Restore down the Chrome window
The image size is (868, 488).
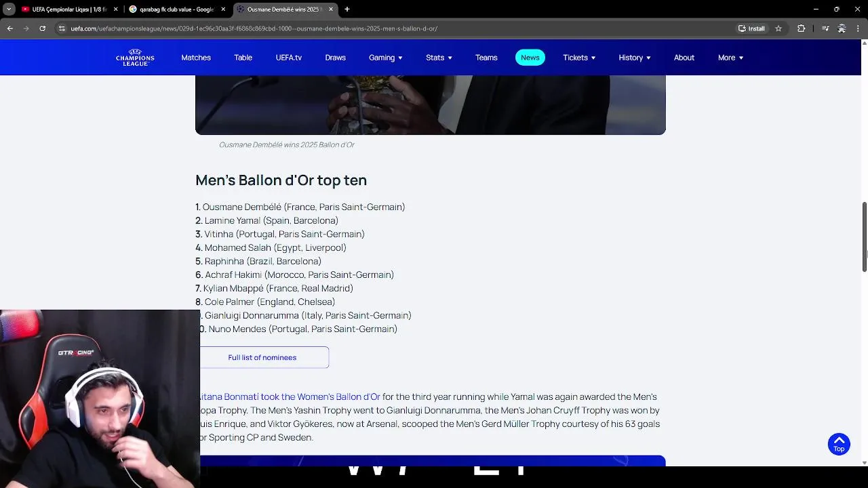836,9
